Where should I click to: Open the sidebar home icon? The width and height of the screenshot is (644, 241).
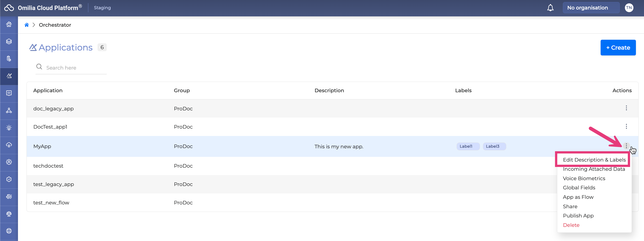tap(9, 24)
